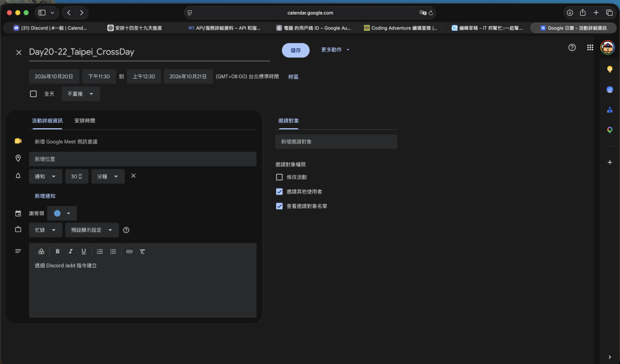
Task: Open Safari downloads
Action: pyautogui.click(x=569, y=13)
